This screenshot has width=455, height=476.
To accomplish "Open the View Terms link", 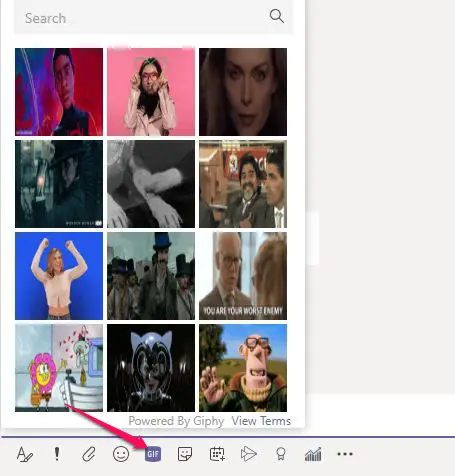I will (x=261, y=421).
